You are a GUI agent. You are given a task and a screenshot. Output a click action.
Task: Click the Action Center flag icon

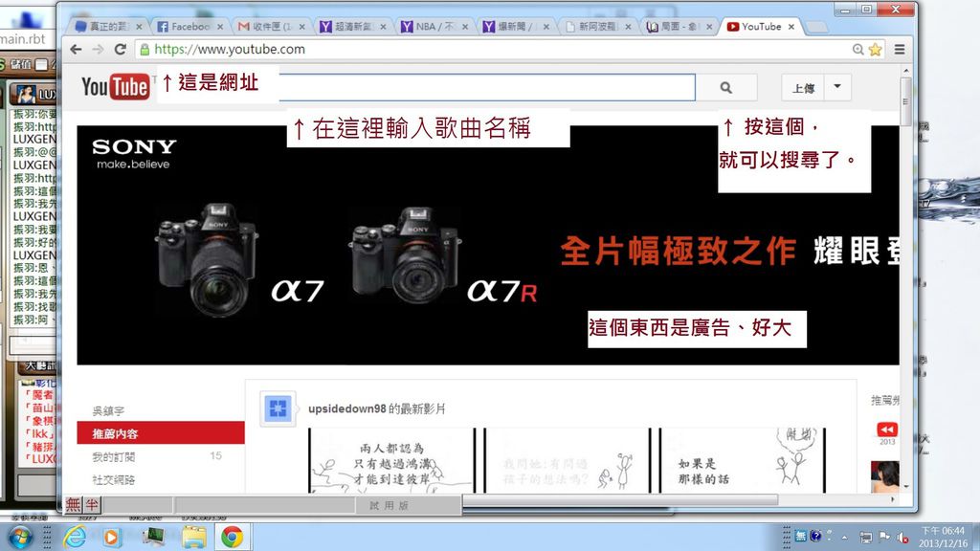pos(884,537)
